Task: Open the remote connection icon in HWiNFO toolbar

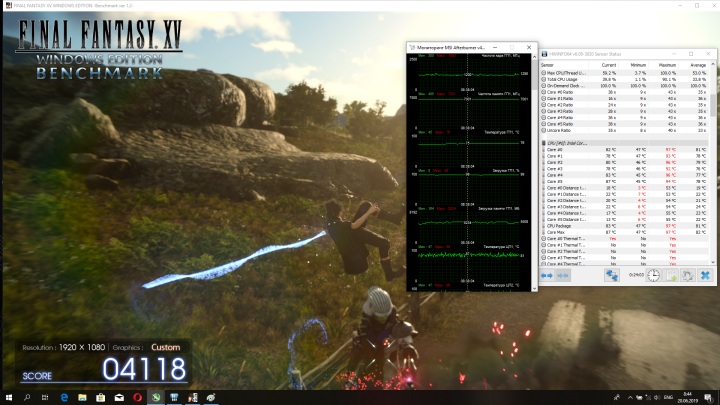Action: tap(612, 275)
